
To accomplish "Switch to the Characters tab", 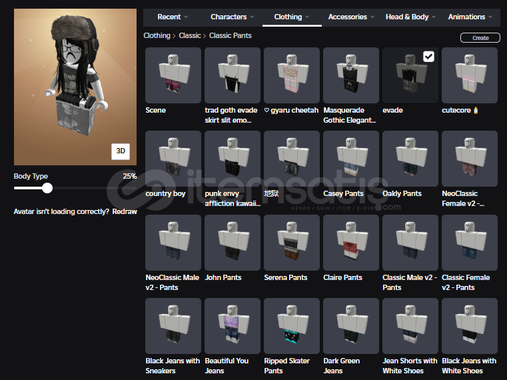I will pyautogui.click(x=232, y=17).
